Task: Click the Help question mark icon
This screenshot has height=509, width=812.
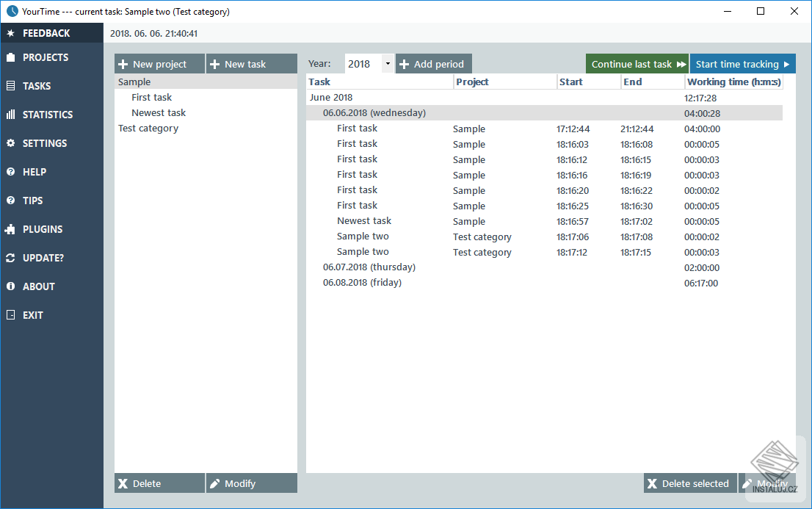Action: point(10,172)
